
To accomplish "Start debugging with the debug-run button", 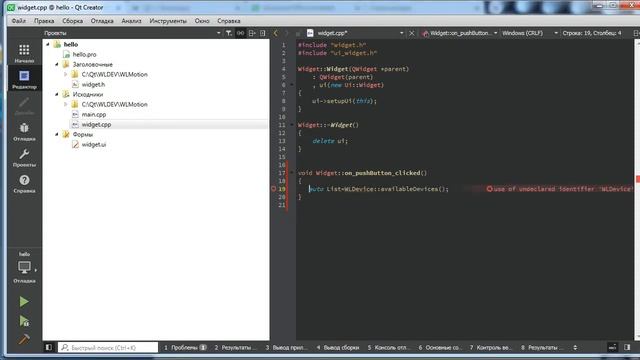I will coord(24,321).
